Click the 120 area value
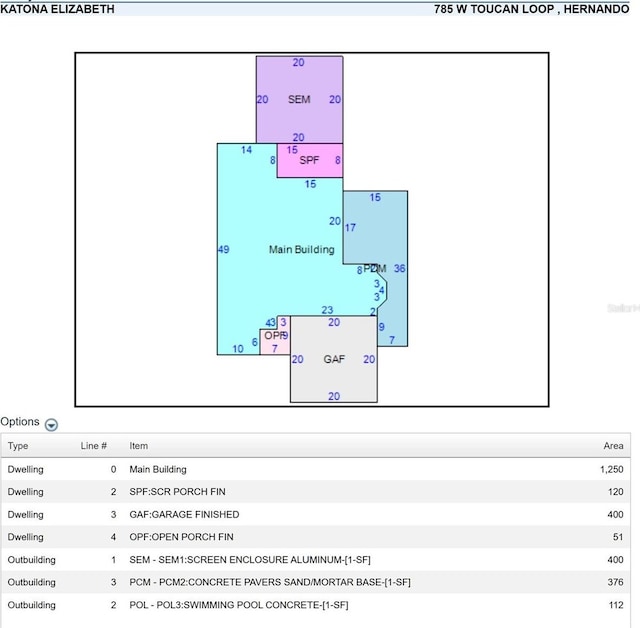This screenshot has height=628, width=640. coord(616,492)
